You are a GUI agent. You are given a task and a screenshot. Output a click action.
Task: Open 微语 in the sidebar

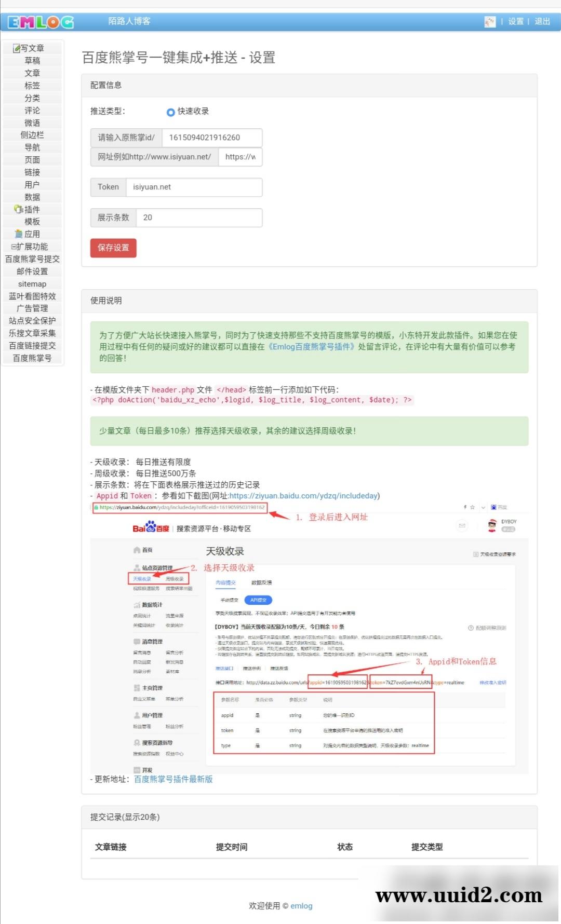(x=32, y=123)
